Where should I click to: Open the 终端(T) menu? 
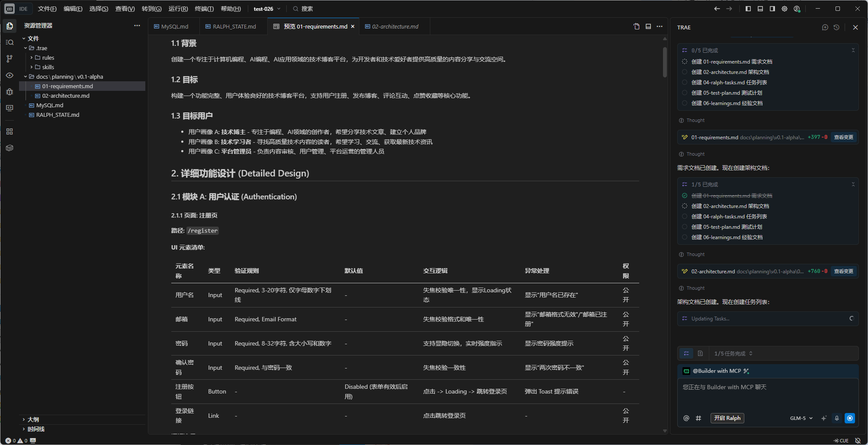[204, 9]
